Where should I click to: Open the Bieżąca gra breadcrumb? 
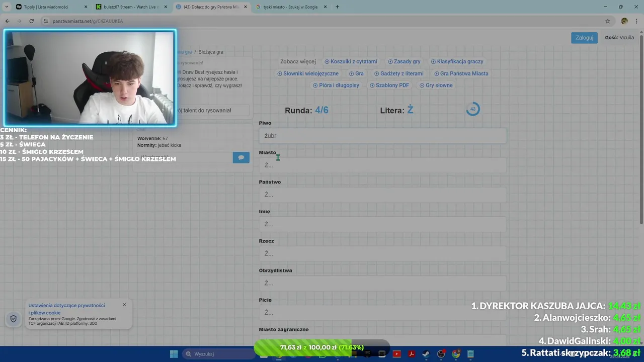pos(211,52)
